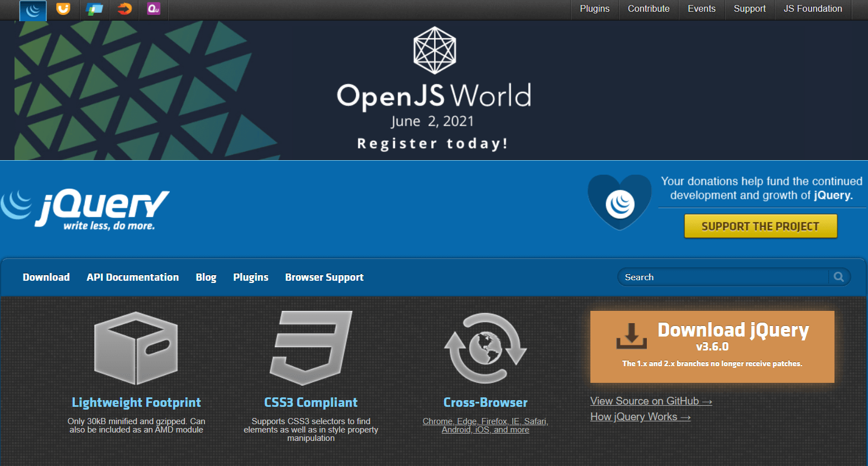Click the OpenJS World polyhedron logo
This screenshot has height=466, width=868.
pyautogui.click(x=435, y=50)
